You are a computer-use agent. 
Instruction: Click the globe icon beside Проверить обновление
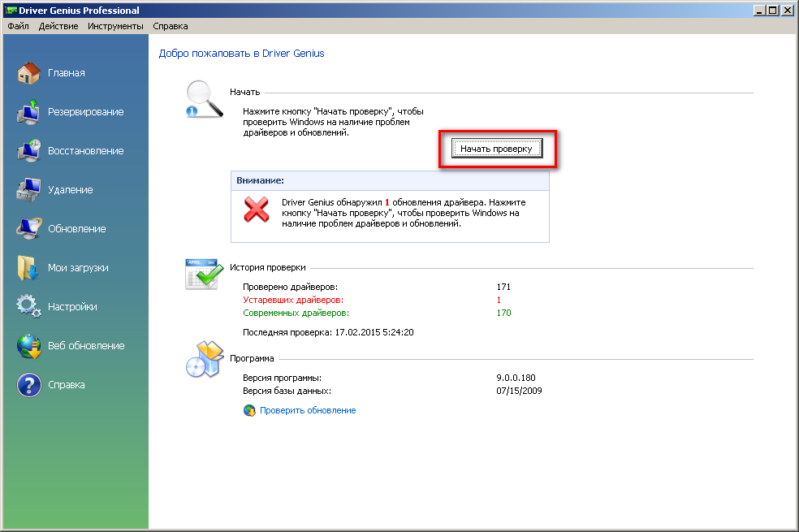click(x=249, y=410)
